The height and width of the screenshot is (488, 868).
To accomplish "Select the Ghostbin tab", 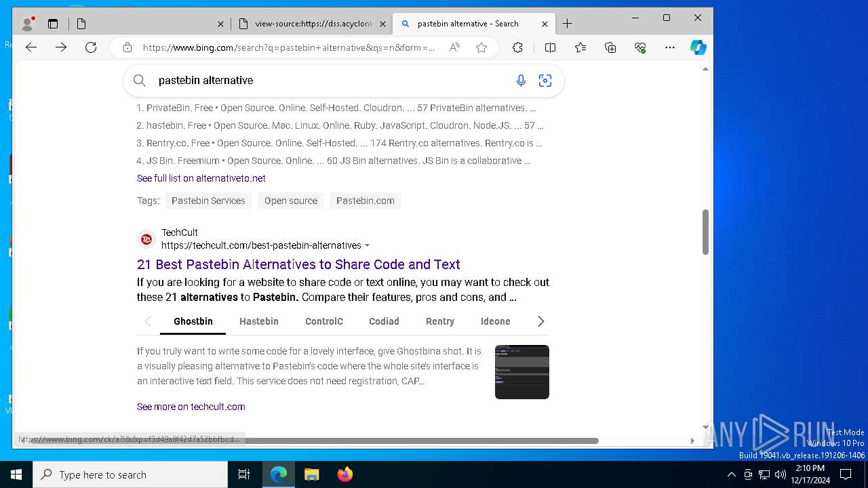I will coord(193,321).
